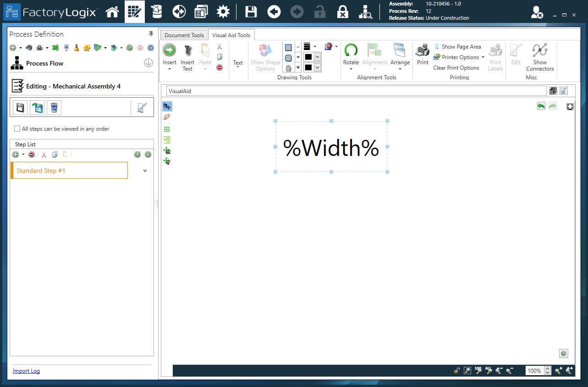Click the undo arrow above the canvas
Image resolution: width=588 pixels, height=387 pixels.
click(x=541, y=106)
